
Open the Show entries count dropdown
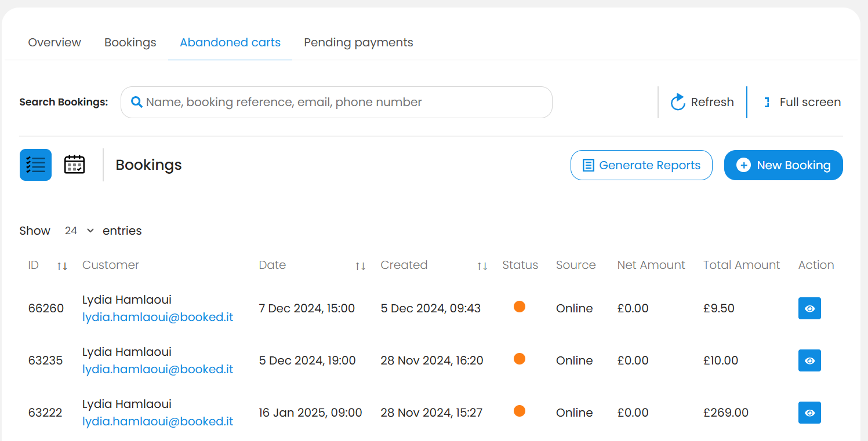(x=79, y=231)
